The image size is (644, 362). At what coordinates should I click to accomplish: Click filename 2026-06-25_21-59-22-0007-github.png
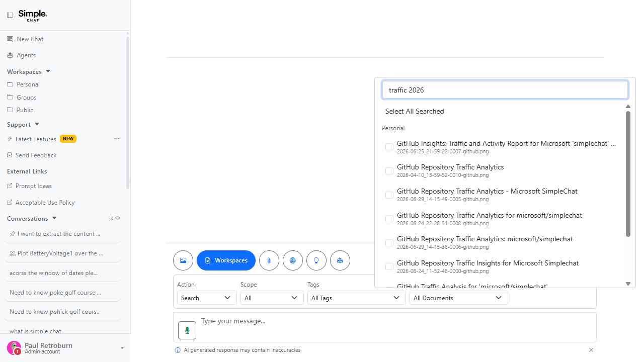pos(443,151)
